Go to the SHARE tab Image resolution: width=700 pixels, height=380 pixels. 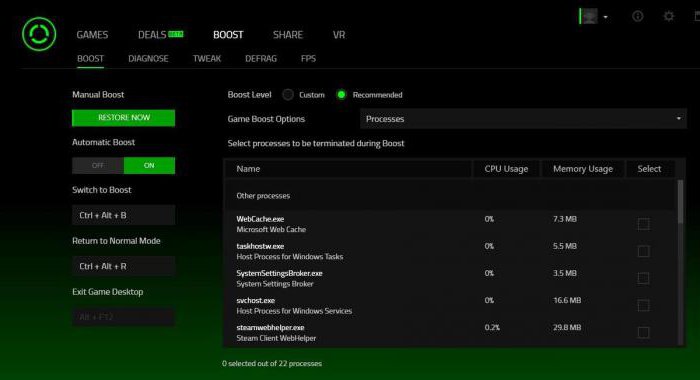[288, 35]
